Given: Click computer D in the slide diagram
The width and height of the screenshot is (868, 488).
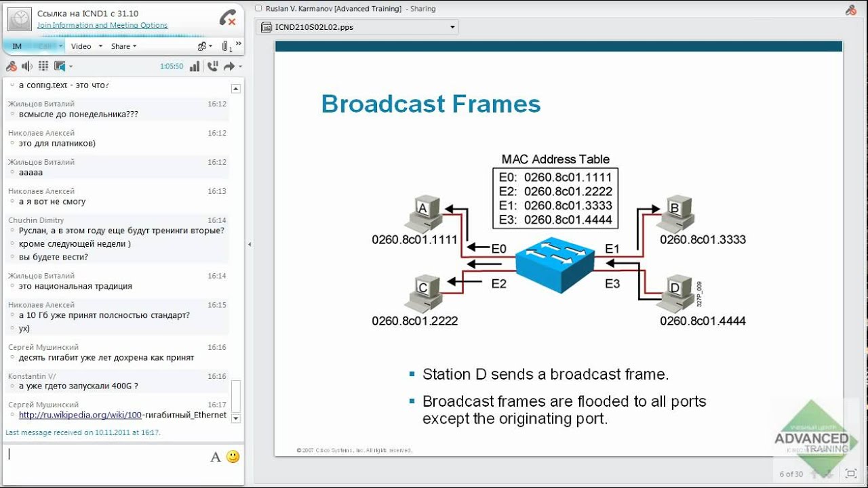Looking at the screenshot, I should point(675,293).
